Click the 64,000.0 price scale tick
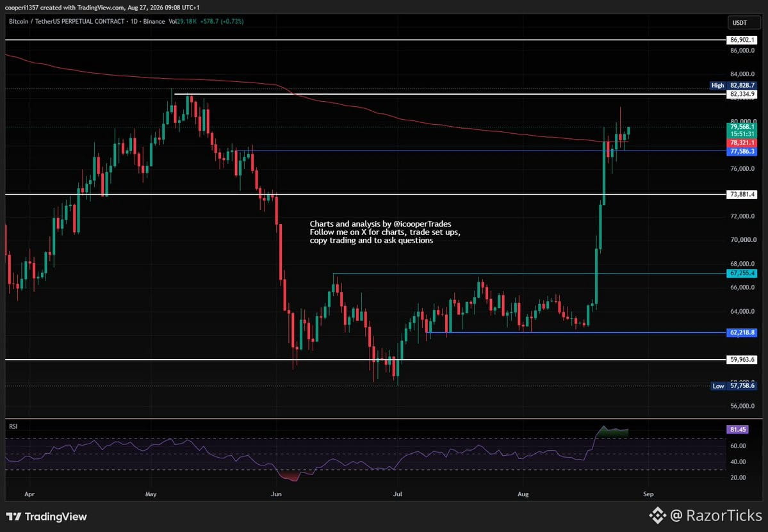Viewport: 768px width, 532px height. pyautogui.click(x=742, y=311)
